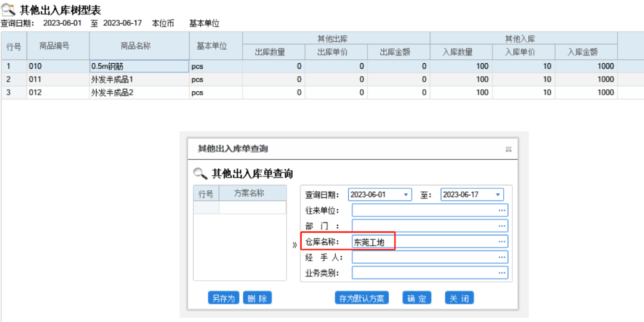
Task: Click the ellipsis icon in 经手人 field
Action: (501, 257)
